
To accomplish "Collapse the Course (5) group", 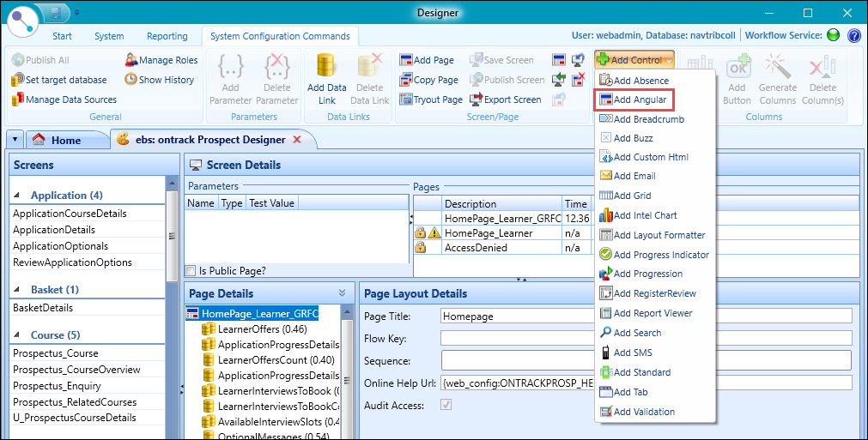I will (x=16, y=335).
